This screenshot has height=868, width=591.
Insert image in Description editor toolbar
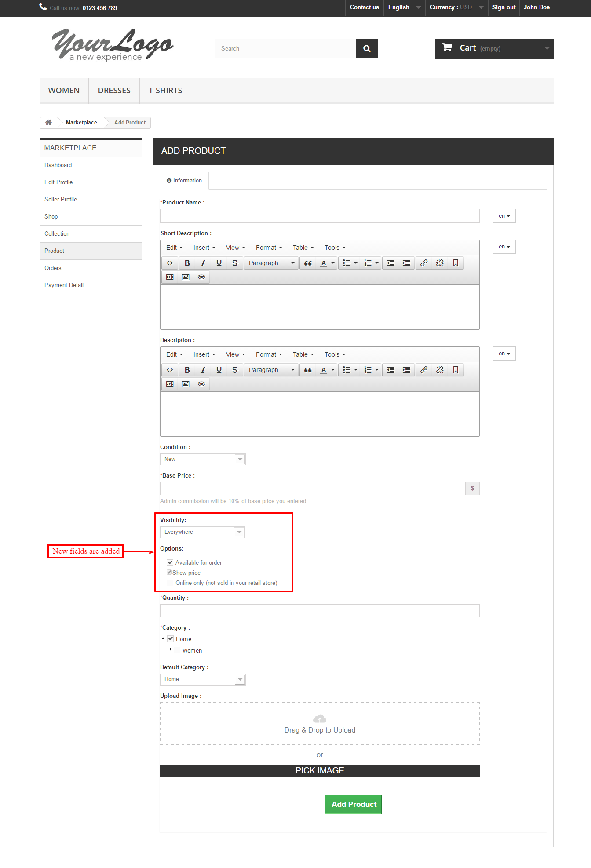(x=186, y=384)
